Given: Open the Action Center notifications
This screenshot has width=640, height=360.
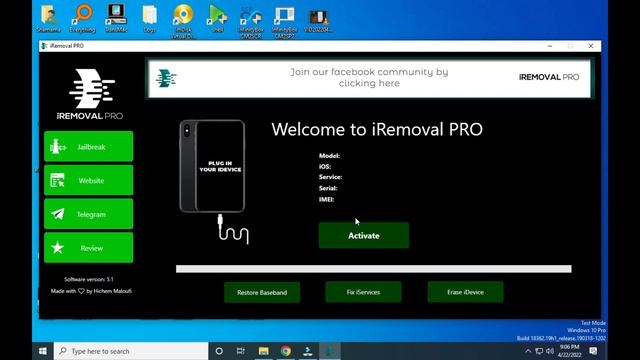Looking at the screenshot, I should pyautogui.click(x=593, y=351).
